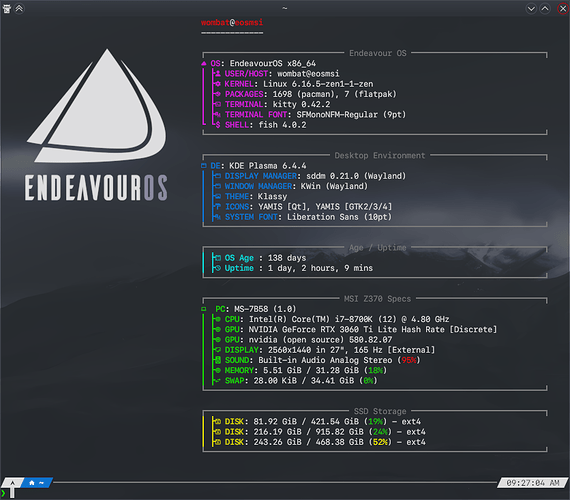Click the ICONS row icon
570x500 pixels.
(218, 207)
